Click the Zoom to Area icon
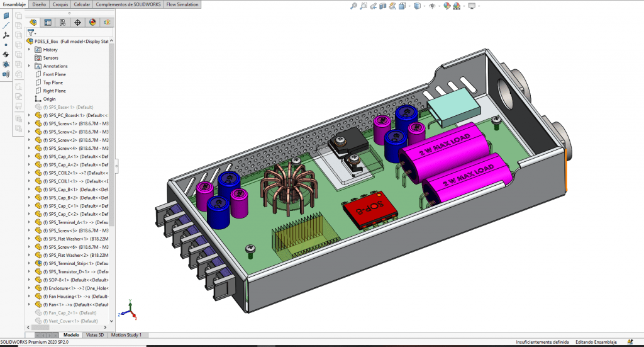 pyautogui.click(x=363, y=6)
